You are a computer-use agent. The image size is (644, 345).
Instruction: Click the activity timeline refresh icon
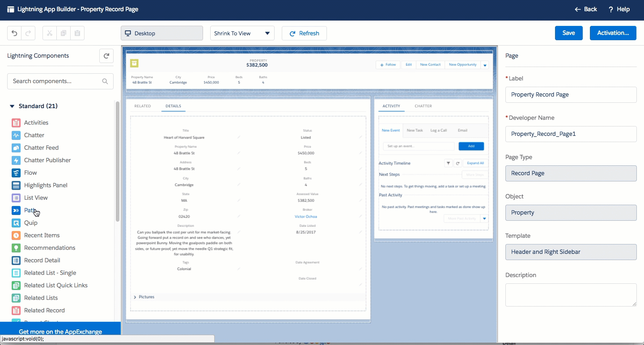point(458,163)
